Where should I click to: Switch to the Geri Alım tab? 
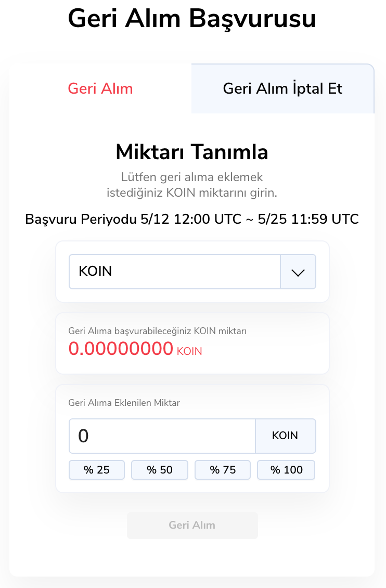100,88
